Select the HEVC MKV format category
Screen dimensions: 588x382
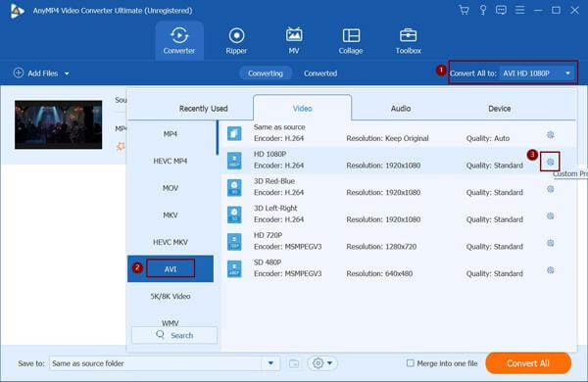pyautogui.click(x=171, y=242)
